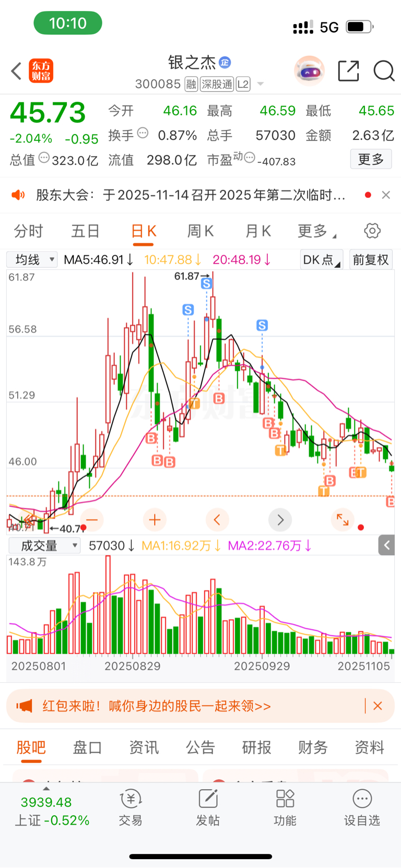Tap the 5G network indicator
The image size is (401, 868).
tap(329, 27)
